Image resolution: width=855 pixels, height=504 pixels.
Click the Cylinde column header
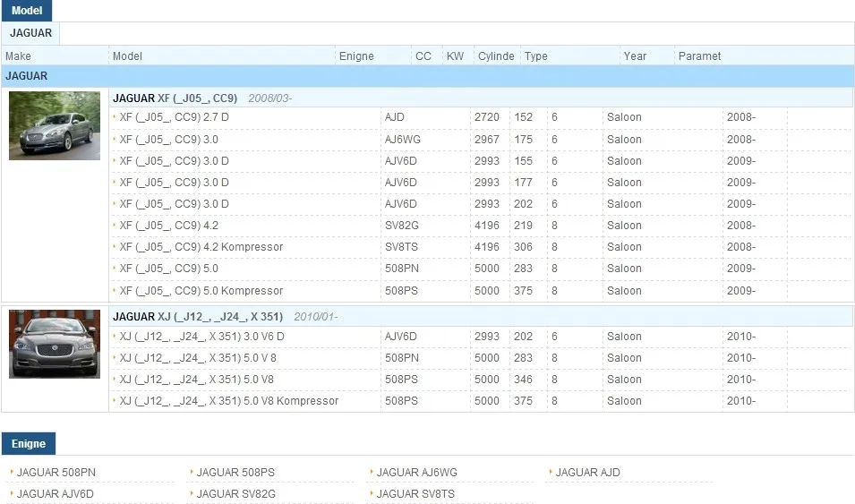pyautogui.click(x=496, y=56)
